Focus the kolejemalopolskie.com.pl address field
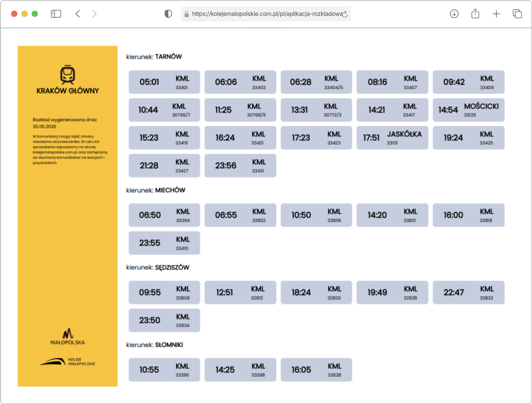The width and height of the screenshot is (532, 404). [266, 14]
